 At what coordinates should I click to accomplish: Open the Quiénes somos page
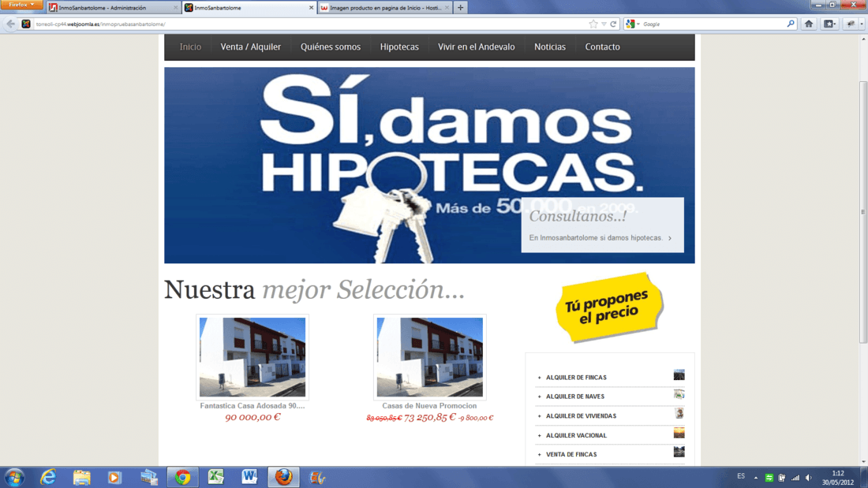(331, 47)
